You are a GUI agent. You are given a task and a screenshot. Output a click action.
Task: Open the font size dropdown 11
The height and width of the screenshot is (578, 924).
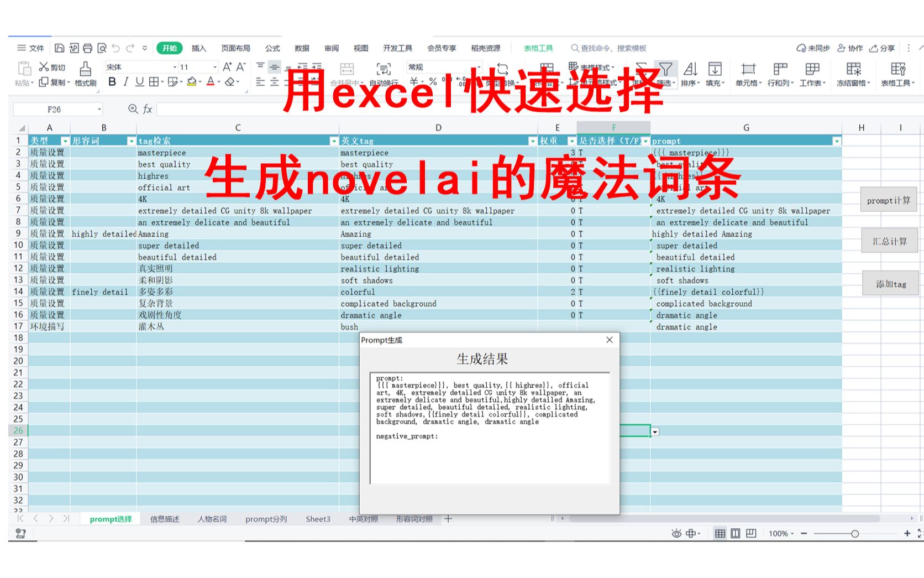pyautogui.click(x=215, y=67)
